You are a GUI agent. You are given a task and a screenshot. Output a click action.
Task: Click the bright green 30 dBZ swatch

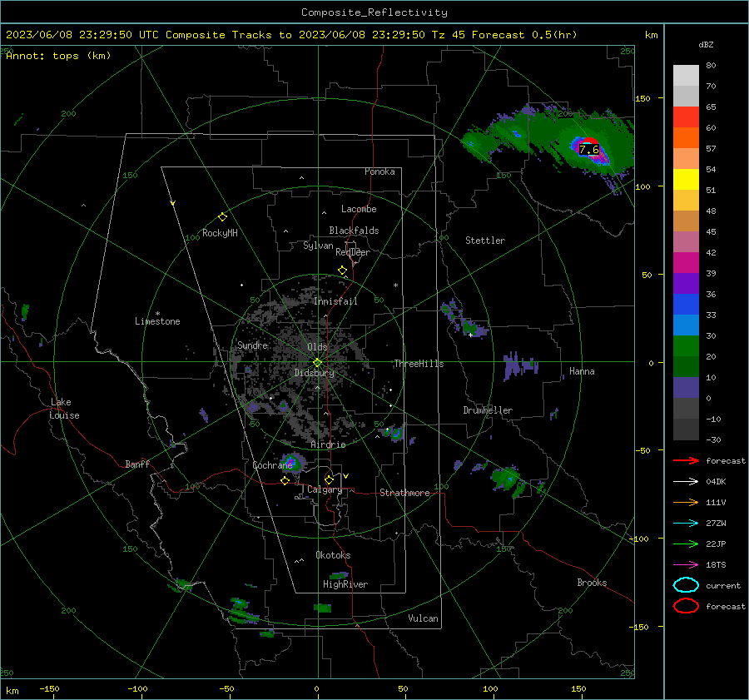[x=686, y=345]
